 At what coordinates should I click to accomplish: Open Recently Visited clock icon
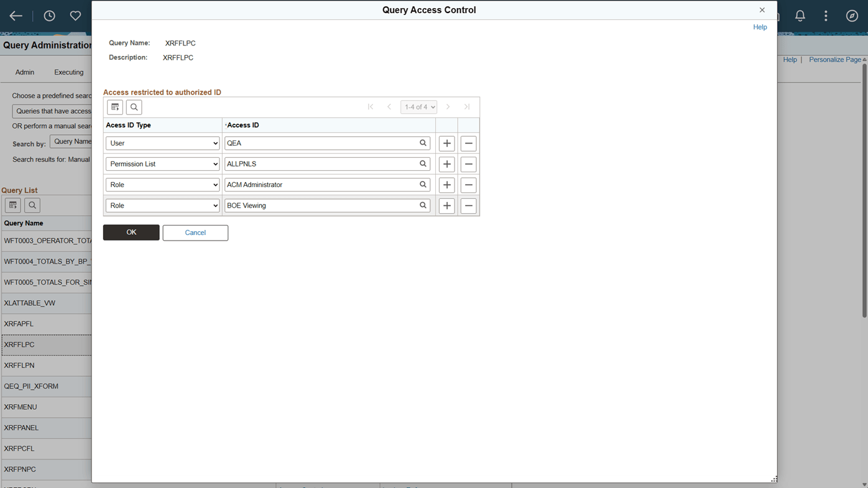coord(49,16)
